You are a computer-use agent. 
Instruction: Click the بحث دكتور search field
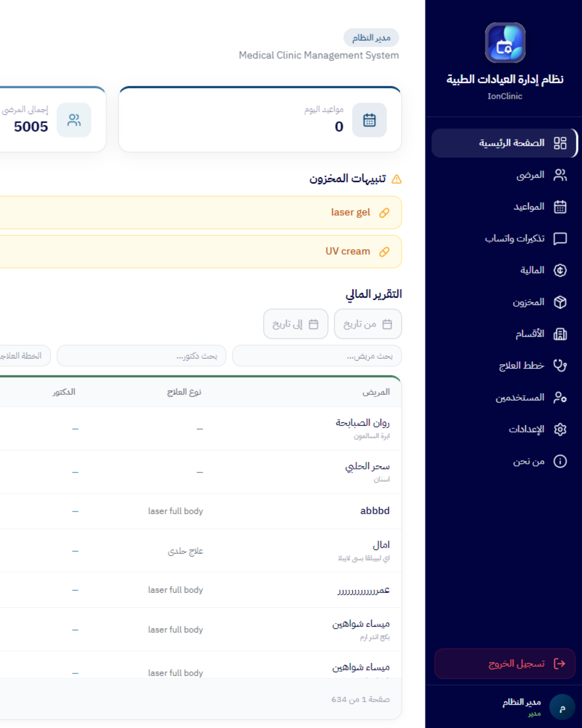pos(141,356)
